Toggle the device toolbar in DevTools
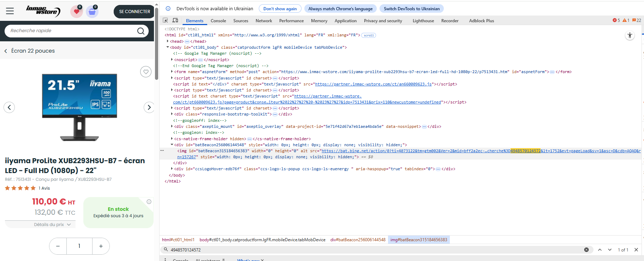Viewport: 644px width, 261px height. coord(175,20)
